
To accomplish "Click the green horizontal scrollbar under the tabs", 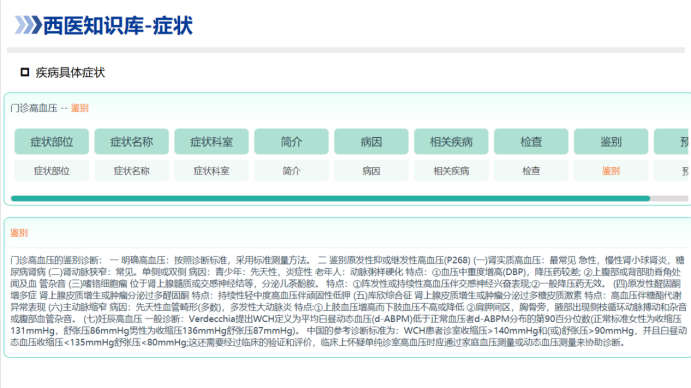I will 331,198.
